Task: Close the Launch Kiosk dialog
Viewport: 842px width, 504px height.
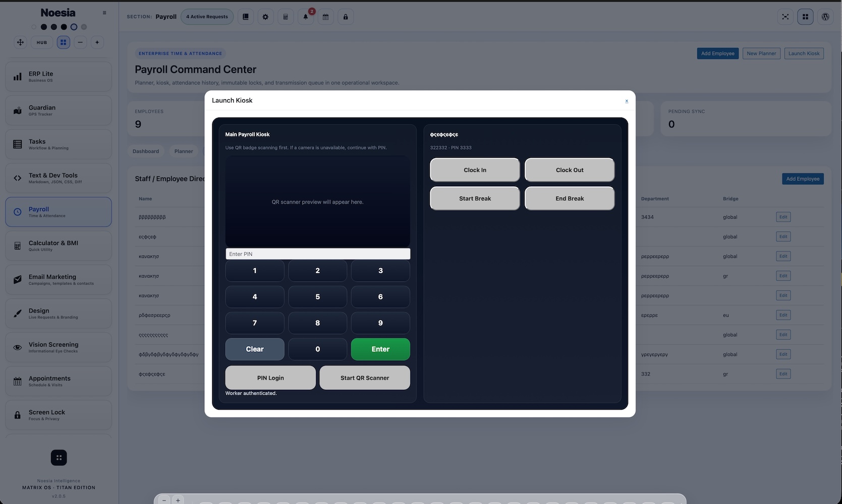Action: (x=627, y=101)
